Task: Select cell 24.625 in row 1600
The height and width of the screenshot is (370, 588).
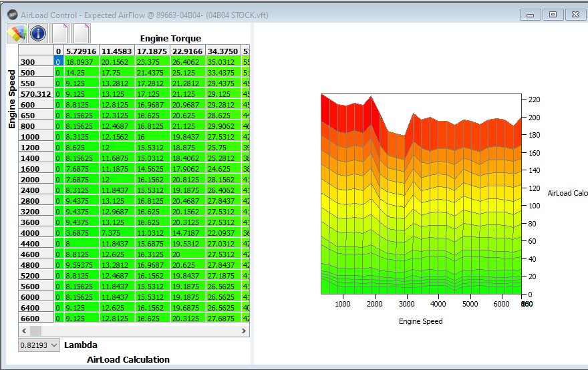Action: click(223, 169)
